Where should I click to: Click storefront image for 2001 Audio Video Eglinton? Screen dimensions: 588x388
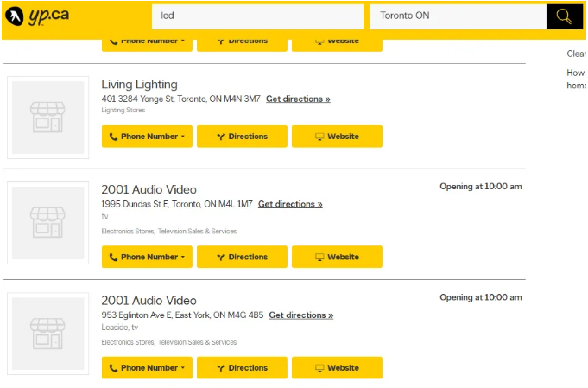click(x=48, y=334)
